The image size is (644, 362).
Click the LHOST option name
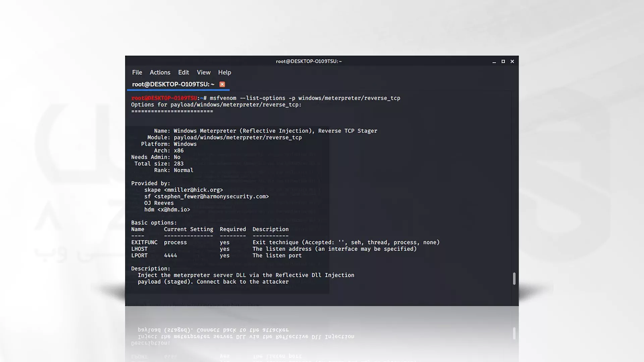click(139, 249)
